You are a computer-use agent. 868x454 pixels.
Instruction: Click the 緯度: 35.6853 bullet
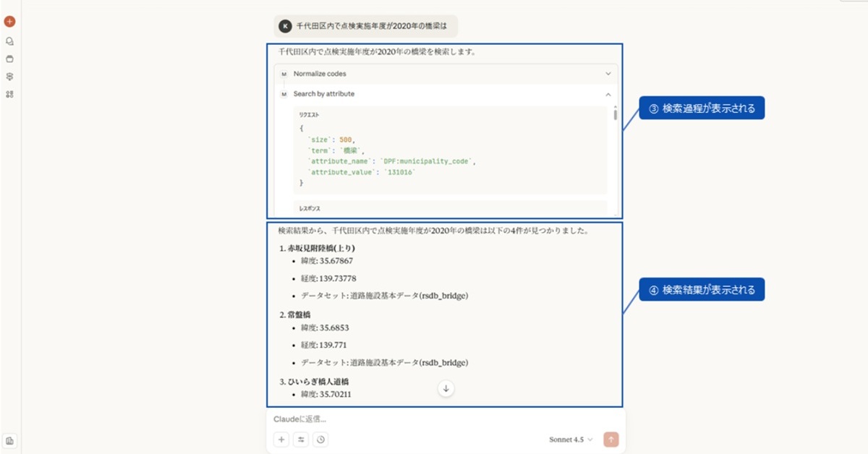[x=325, y=327]
